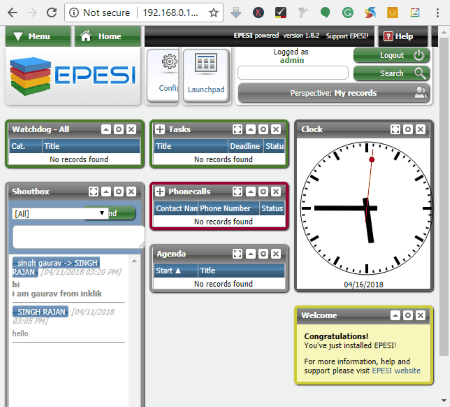
Task: Close the Tasks applet
Action: pyautogui.click(x=276, y=129)
